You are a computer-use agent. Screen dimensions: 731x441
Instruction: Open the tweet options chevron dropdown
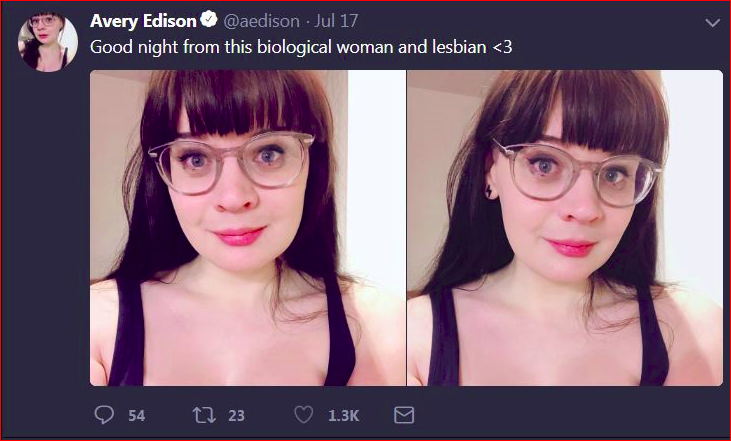(712, 22)
